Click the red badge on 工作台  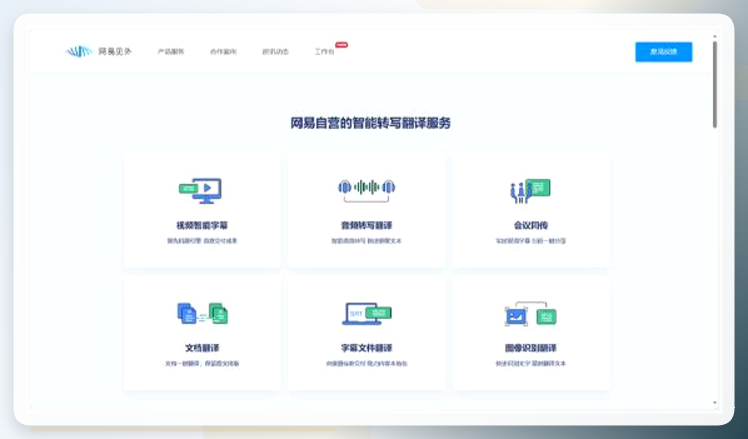342,45
